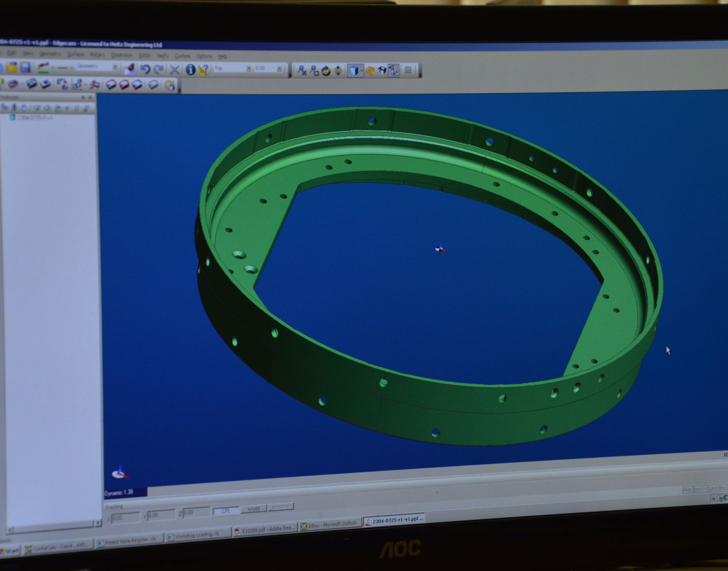Open the Geometry layer dropdown
This screenshot has height=571, width=728.
pyautogui.click(x=97, y=66)
